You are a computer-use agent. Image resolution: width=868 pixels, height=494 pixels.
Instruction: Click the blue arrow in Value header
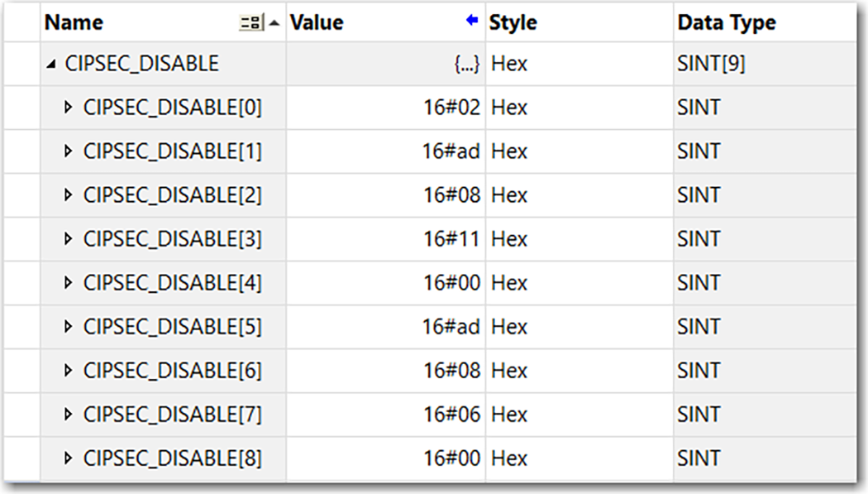coord(472,21)
